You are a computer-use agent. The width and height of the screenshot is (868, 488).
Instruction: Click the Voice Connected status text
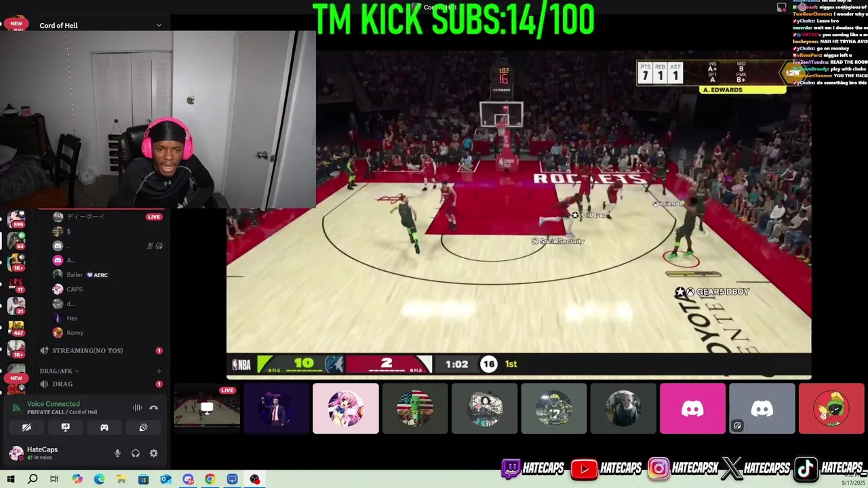(53, 404)
